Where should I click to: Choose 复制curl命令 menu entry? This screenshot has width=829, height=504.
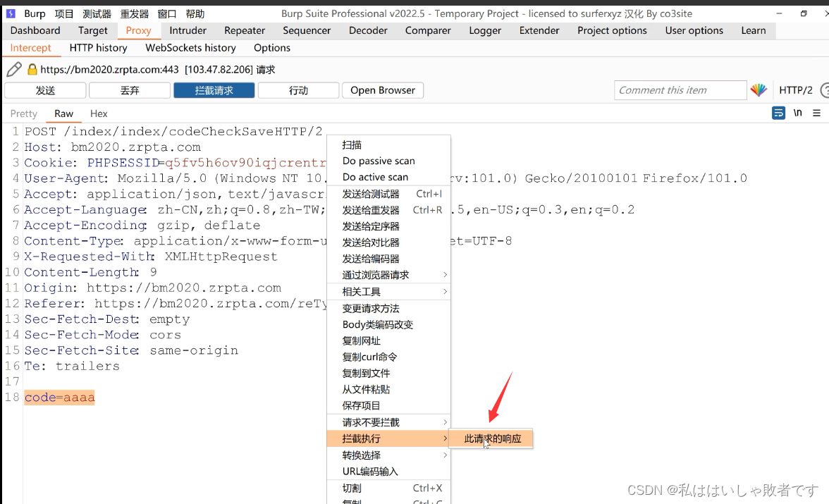389,357
